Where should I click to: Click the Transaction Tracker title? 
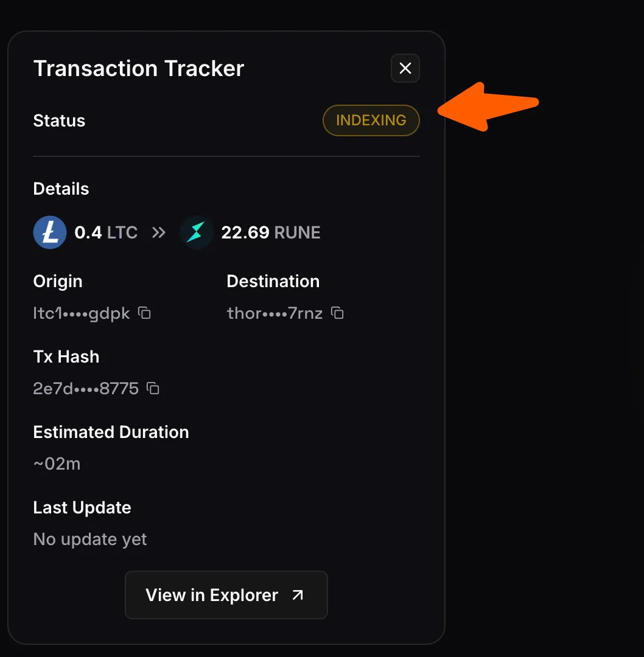tap(139, 68)
